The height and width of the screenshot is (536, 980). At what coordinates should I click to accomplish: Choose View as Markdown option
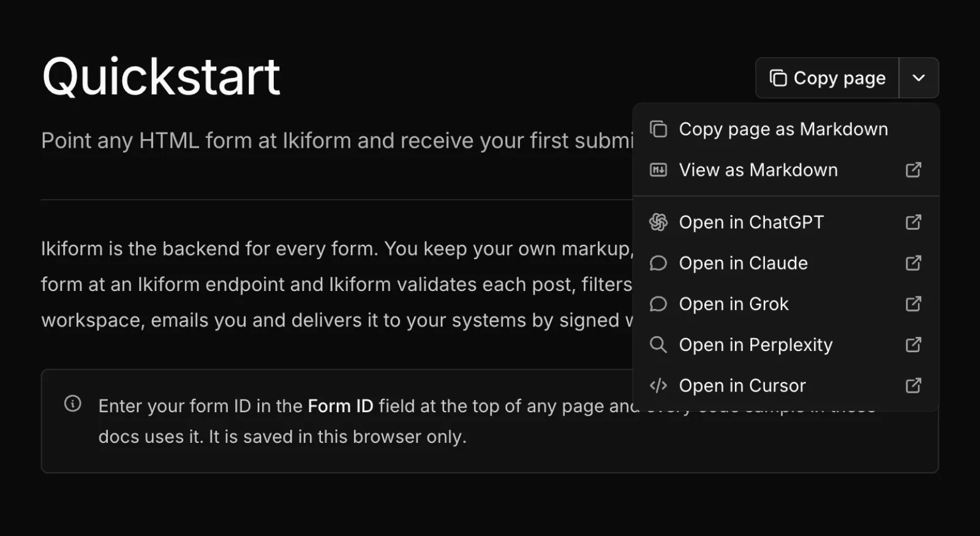(x=786, y=170)
